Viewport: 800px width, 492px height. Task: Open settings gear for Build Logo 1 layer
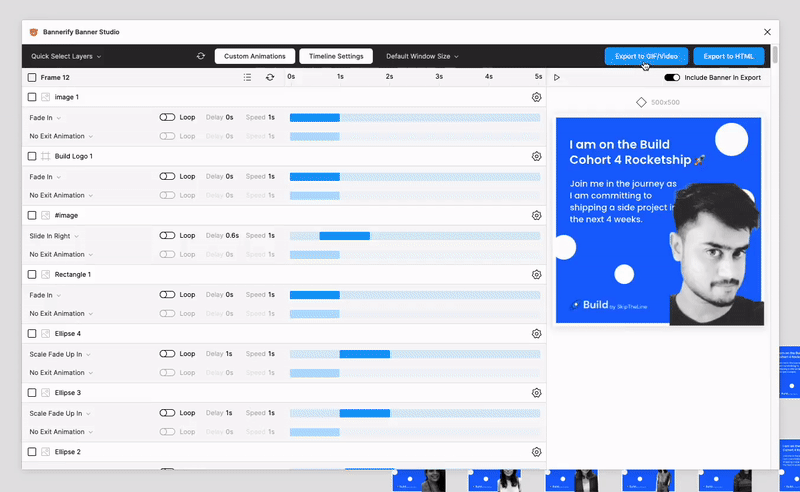536,156
